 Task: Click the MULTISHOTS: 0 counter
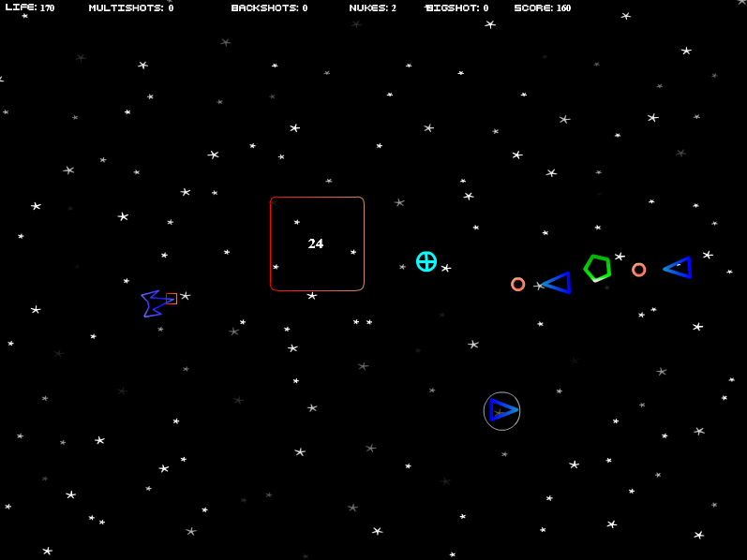pos(131,7)
